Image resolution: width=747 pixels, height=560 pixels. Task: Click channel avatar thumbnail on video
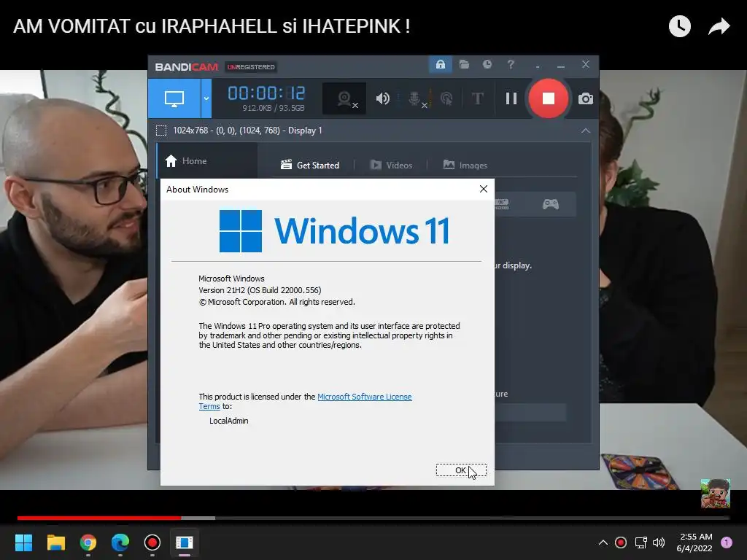coord(715,494)
